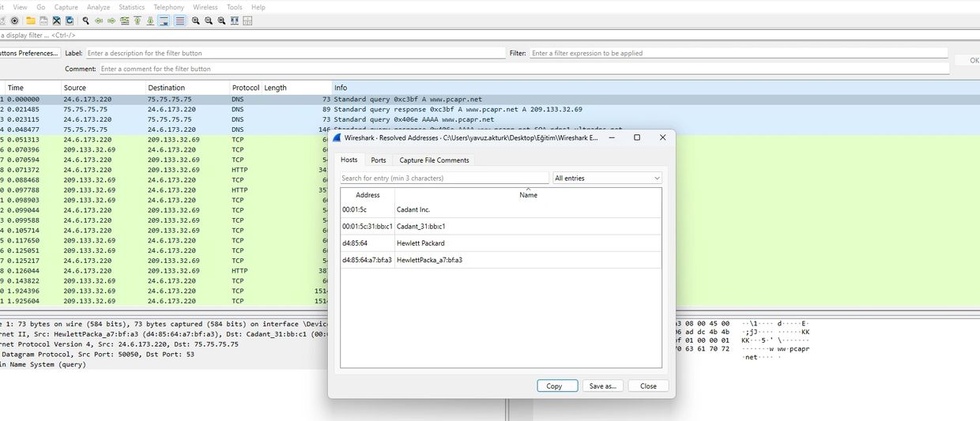Select packet at time 0.071372
The height and width of the screenshot is (421, 980).
[164, 170]
